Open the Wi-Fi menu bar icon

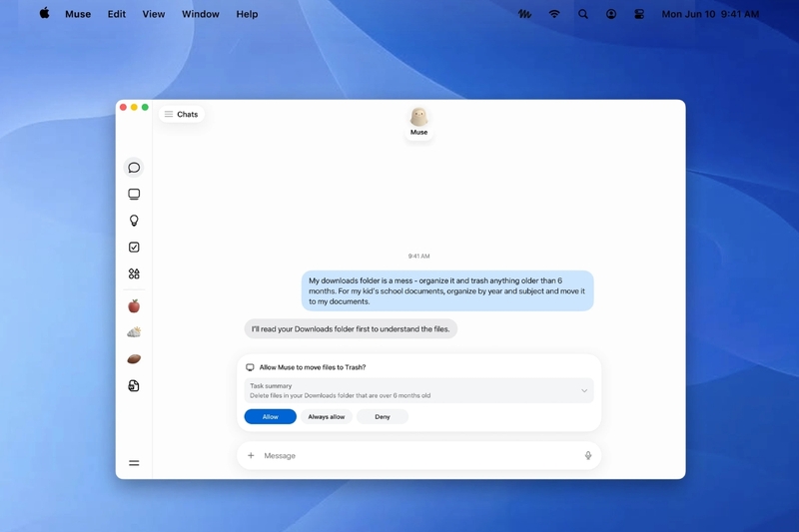(x=554, y=14)
